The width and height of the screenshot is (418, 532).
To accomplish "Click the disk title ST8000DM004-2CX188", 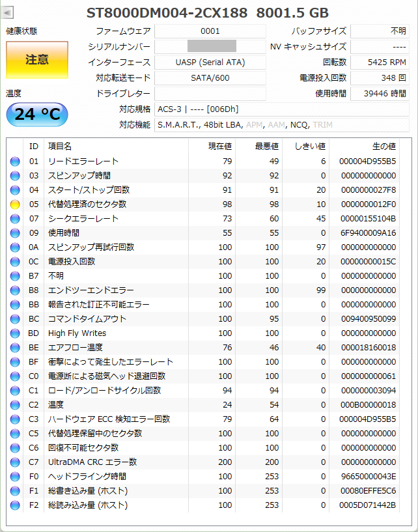I will tap(167, 13).
